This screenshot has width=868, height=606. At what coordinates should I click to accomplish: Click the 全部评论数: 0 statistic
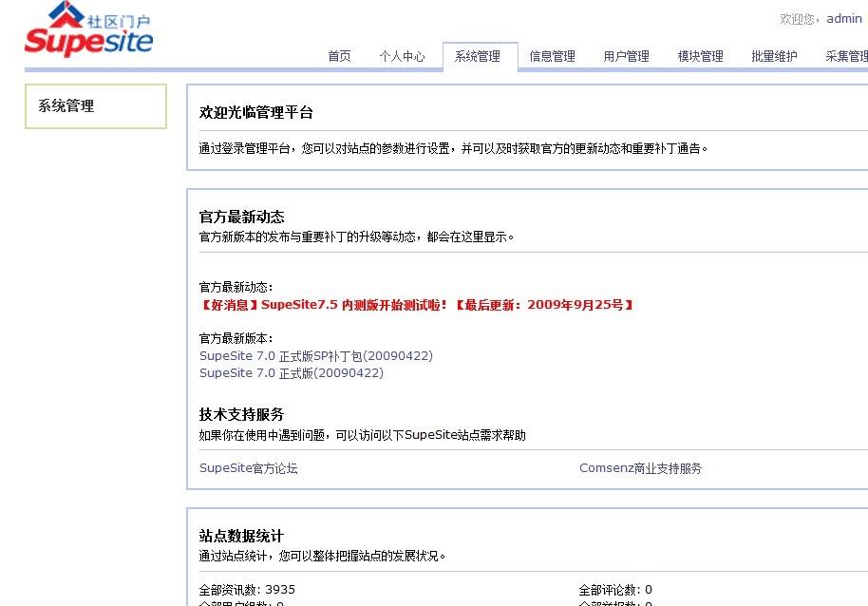click(x=615, y=590)
